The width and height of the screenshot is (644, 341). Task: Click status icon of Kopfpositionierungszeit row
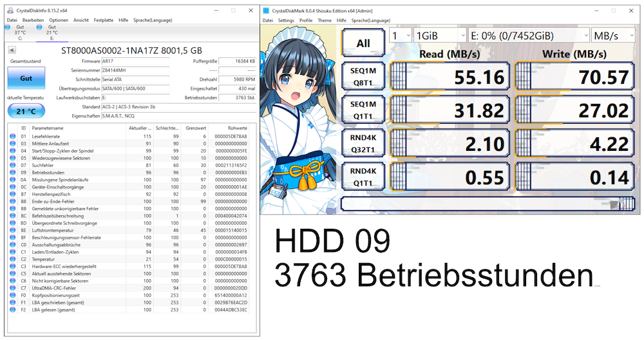13,295
